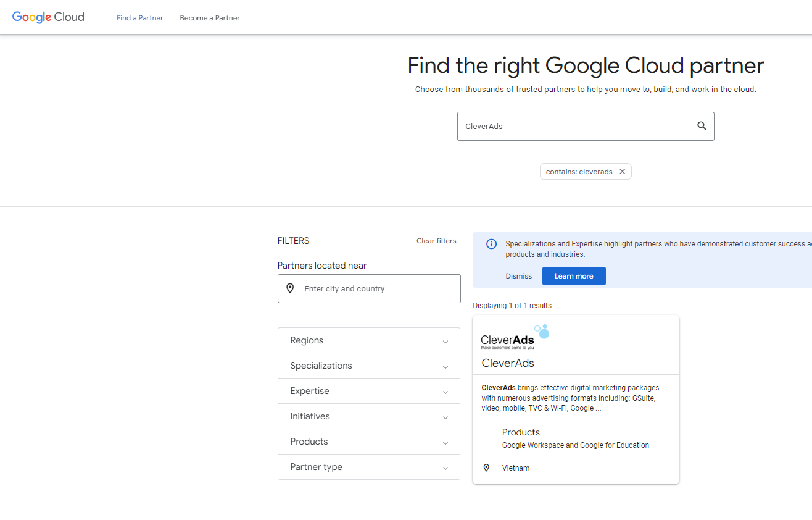Click the Learn more button
Viewport: 812px width, 520px height.
(x=574, y=276)
